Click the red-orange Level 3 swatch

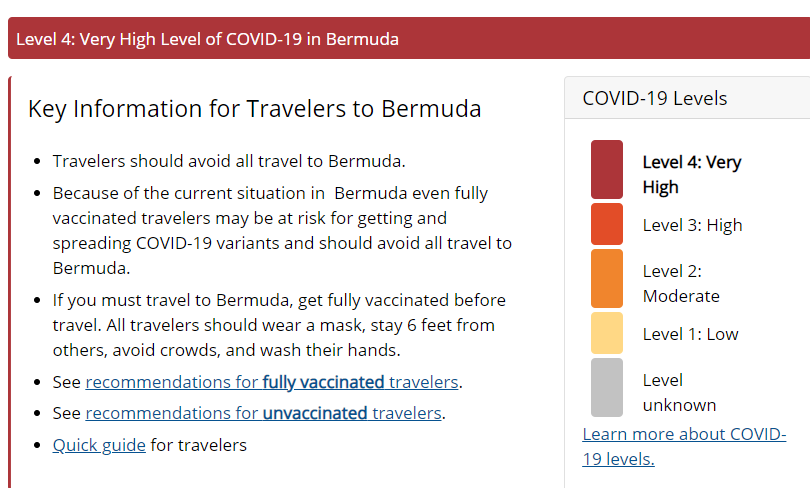(x=606, y=224)
